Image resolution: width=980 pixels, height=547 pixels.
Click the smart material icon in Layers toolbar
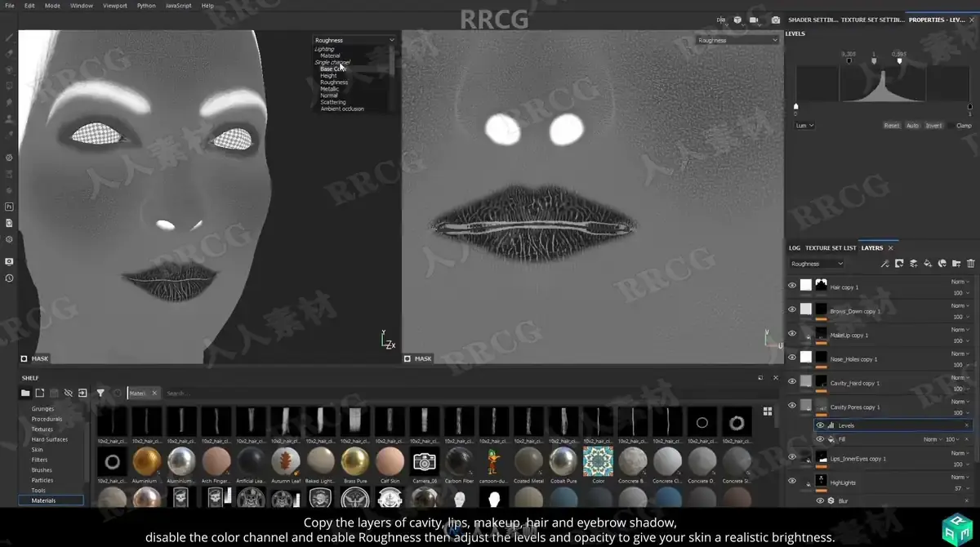tap(942, 264)
